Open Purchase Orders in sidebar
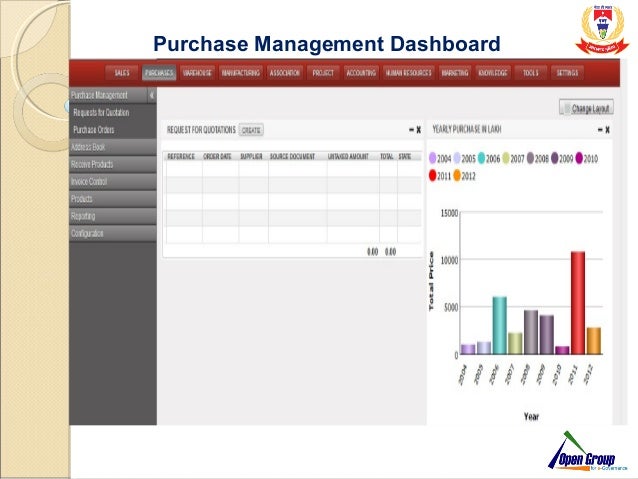Viewport: 638px width, 479px height. click(94, 130)
